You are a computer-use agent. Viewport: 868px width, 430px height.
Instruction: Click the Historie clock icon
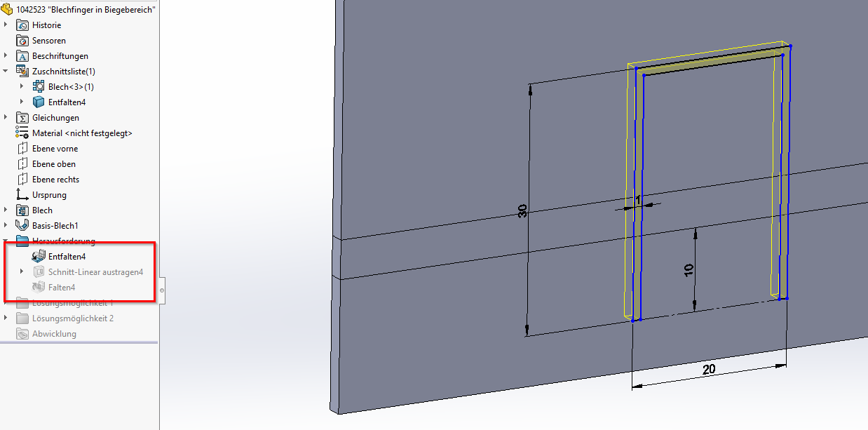[x=22, y=25]
